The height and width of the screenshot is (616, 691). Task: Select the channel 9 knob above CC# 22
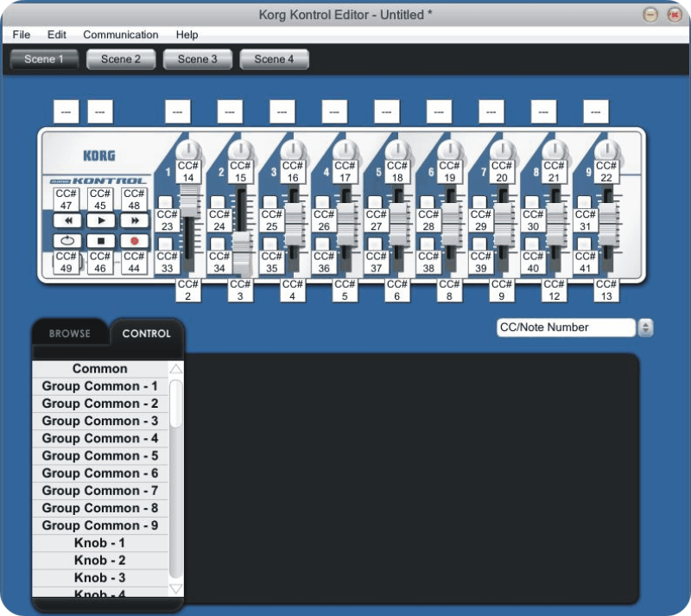click(606, 149)
